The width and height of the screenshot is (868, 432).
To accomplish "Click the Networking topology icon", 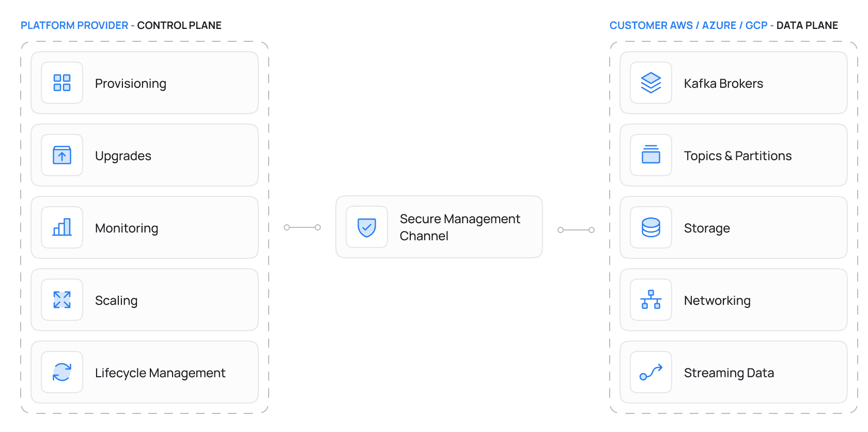I will 651,300.
